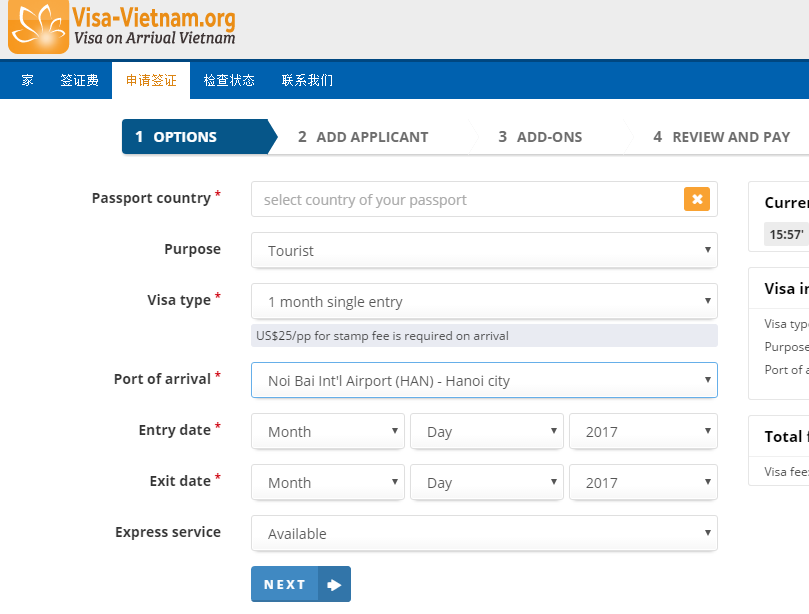Select the Exit date Month dropdown
809x614 pixels.
[328, 483]
